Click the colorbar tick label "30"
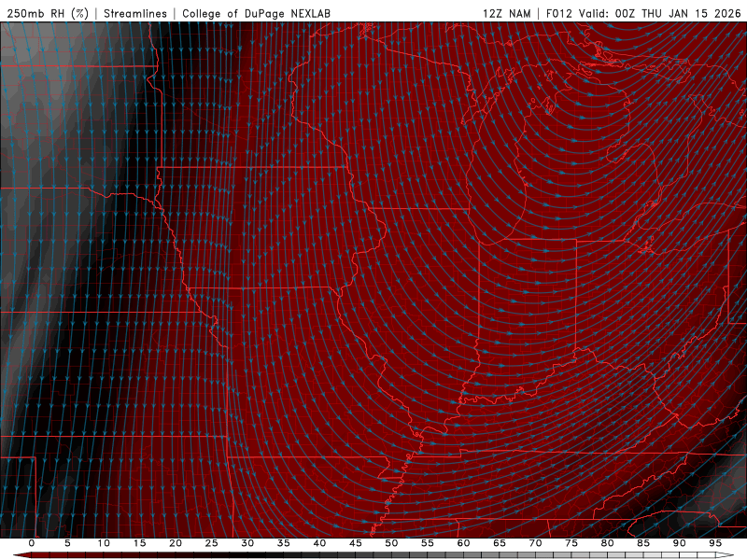Screen dimensions: 747x560 [x=247, y=543]
